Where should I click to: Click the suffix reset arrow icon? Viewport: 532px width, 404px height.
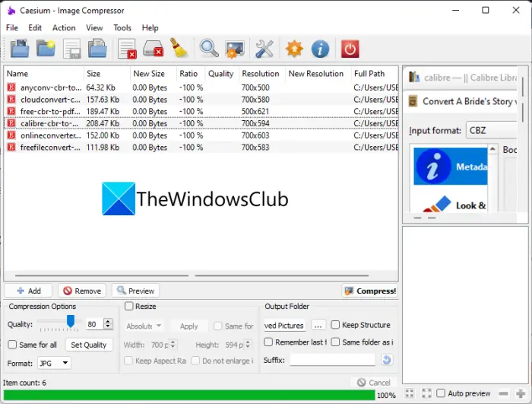tap(386, 359)
